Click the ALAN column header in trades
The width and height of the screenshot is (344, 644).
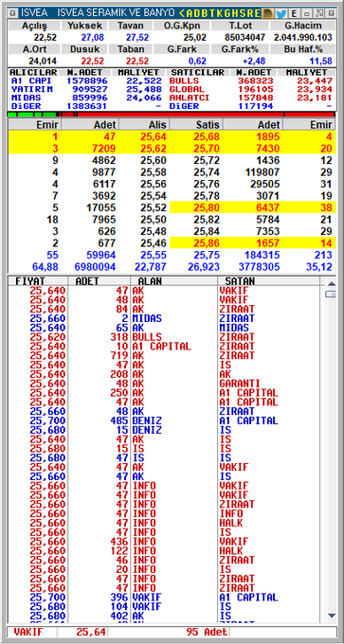coord(173,281)
